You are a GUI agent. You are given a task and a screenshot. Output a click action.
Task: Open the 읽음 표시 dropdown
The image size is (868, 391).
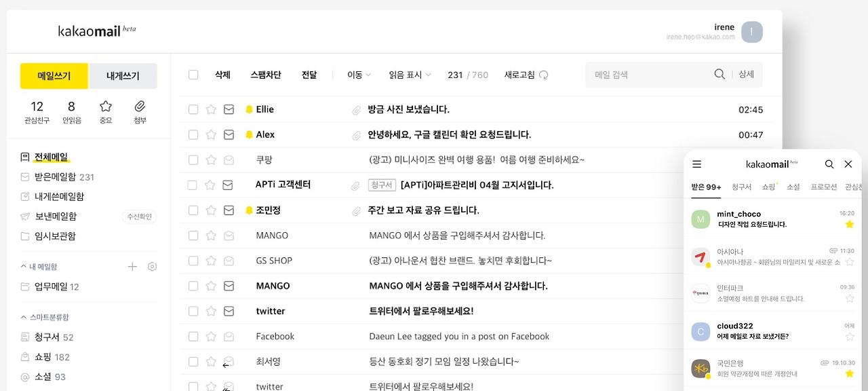(410, 75)
